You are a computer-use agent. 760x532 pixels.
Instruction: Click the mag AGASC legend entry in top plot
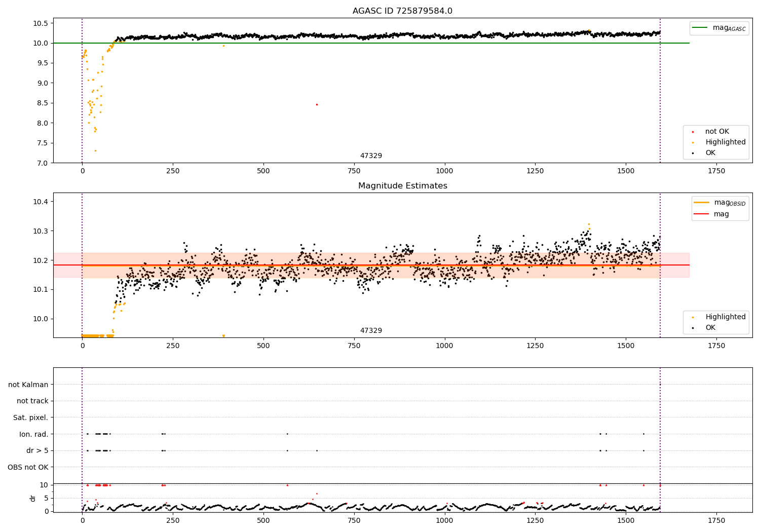click(719, 28)
